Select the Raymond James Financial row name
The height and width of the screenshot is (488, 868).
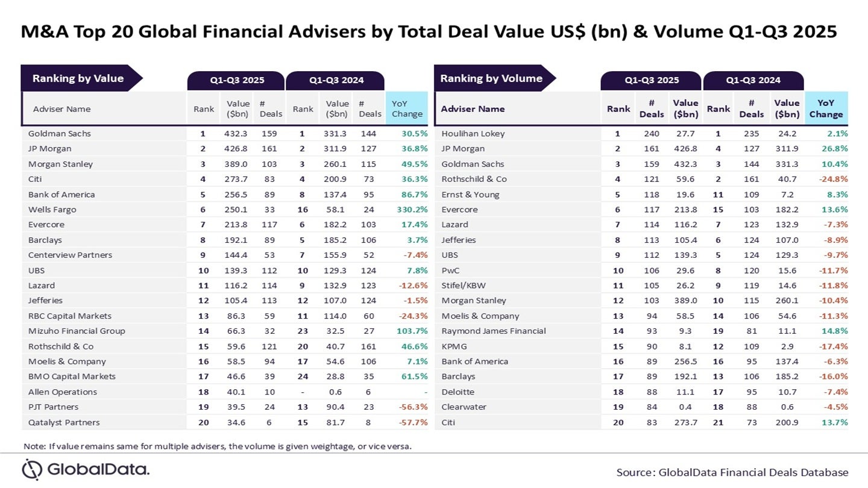tap(493, 331)
